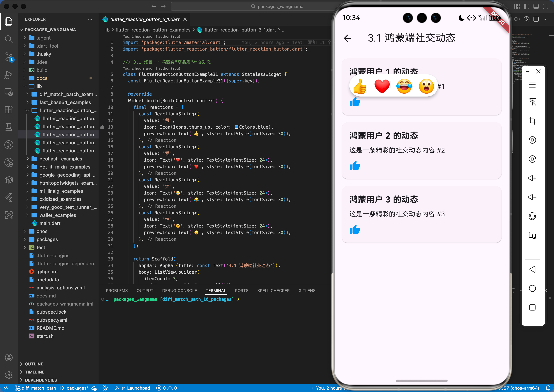Collapse the lib folder
The width and height of the screenshot is (554, 392).
[39, 86]
